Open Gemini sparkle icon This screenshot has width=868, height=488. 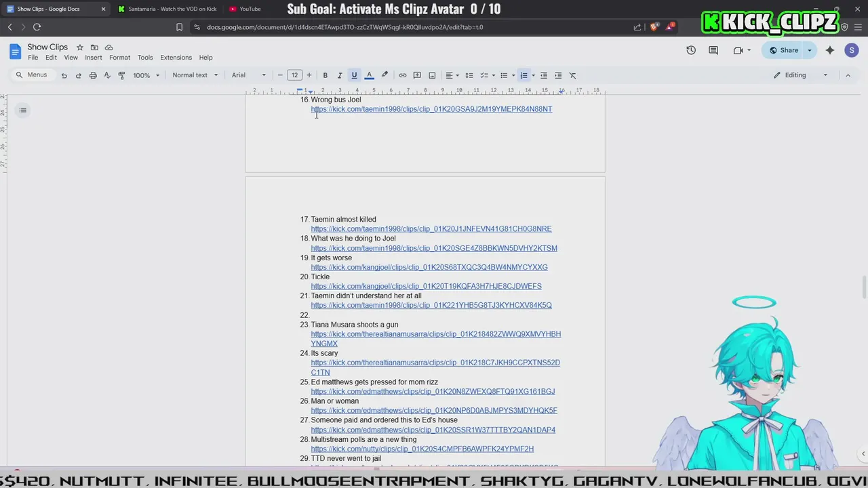pos(830,50)
